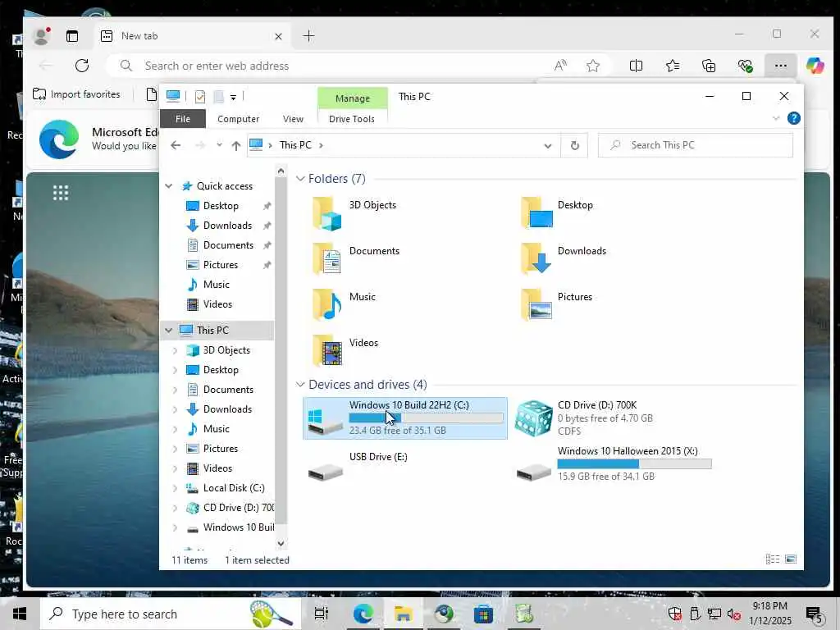This screenshot has width=840, height=630.
Task: Collapse This PC node in navigation pane
Action: tap(169, 330)
